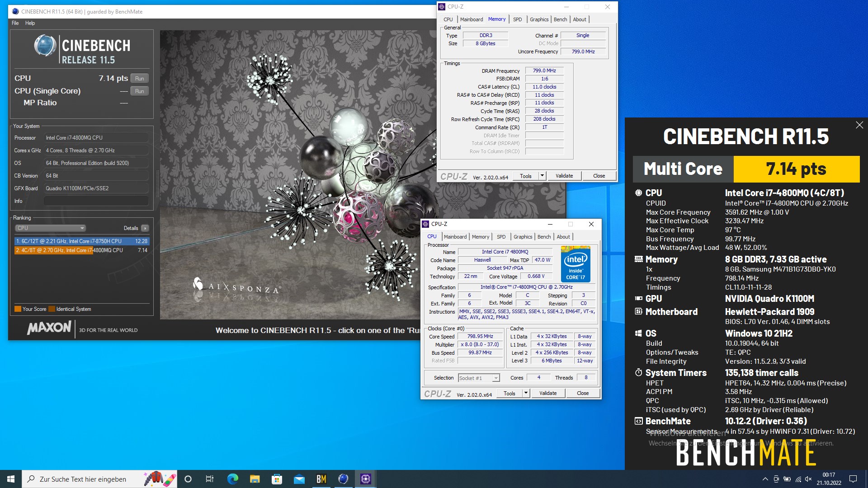This screenshot has width=868, height=488.
Task: Click the BenchMate OS Windows icon
Action: click(x=638, y=333)
